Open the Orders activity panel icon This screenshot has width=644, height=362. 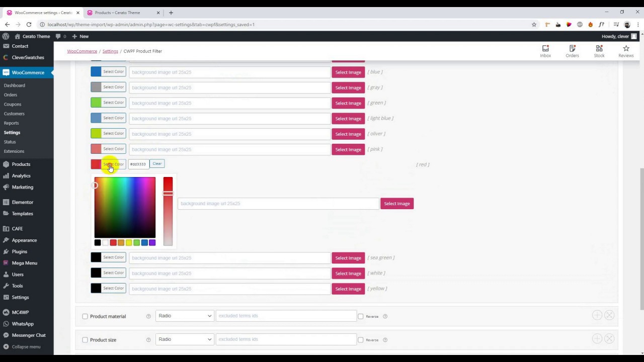[572, 51]
